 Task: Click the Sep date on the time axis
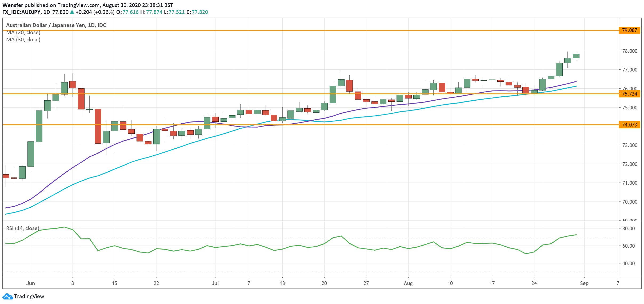click(584, 283)
